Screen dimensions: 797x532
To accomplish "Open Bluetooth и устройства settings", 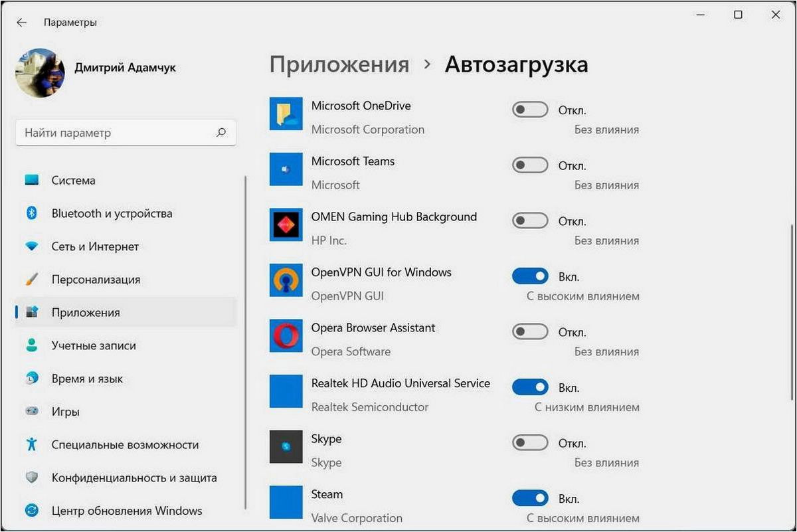I will click(126, 213).
